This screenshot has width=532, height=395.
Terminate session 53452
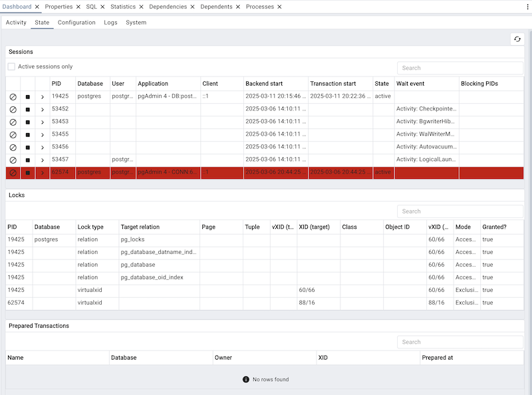click(27, 109)
